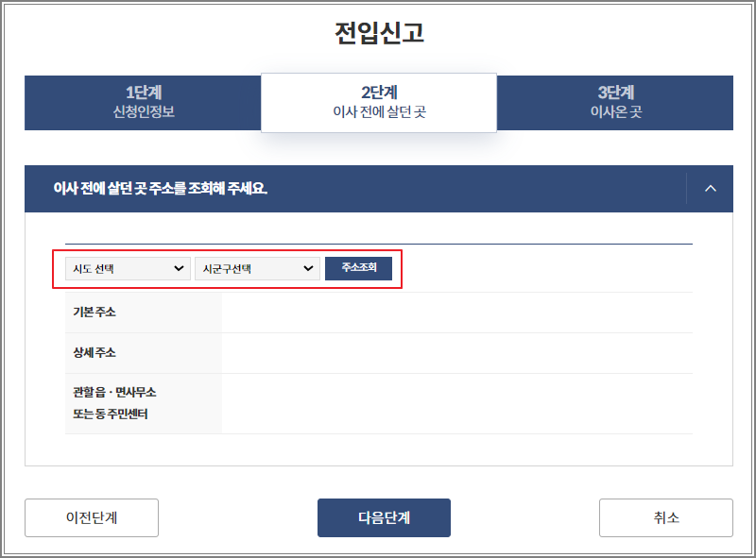Collapse the address lookup panel with the chevron

[x=711, y=188]
